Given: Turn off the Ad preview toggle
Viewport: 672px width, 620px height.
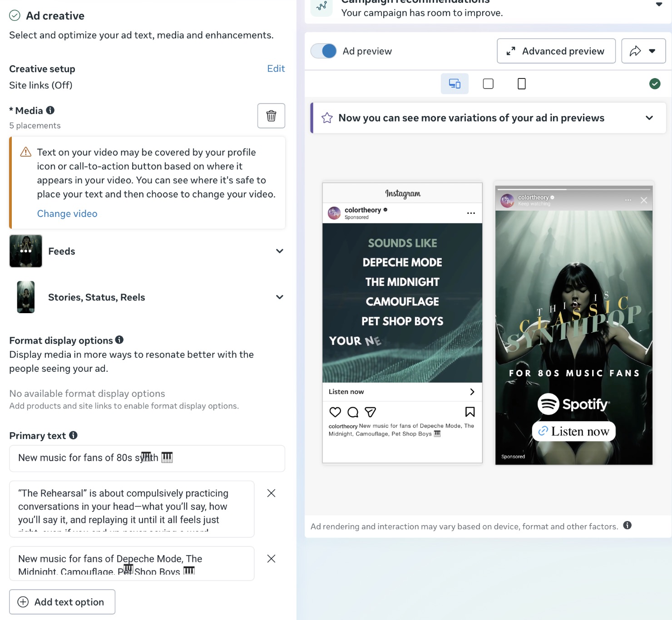Looking at the screenshot, I should [323, 51].
